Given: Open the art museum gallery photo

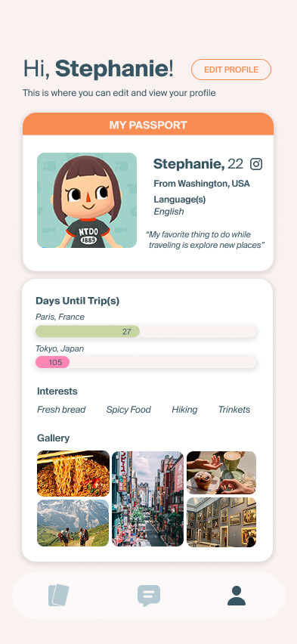Looking at the screenshot, I should click(x=221, y=522).
